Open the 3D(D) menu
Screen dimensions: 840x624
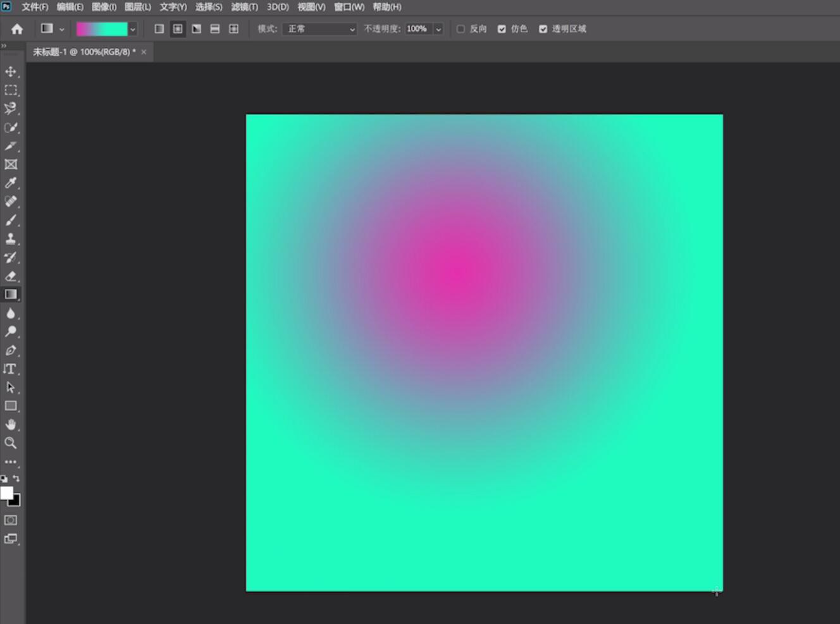(278, 7)
